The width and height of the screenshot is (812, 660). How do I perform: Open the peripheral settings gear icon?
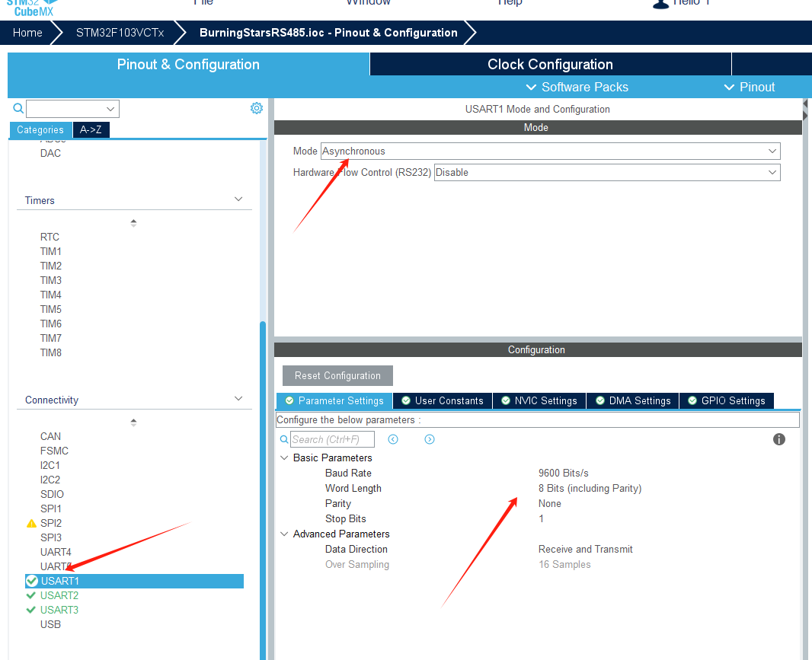[257, 108]
